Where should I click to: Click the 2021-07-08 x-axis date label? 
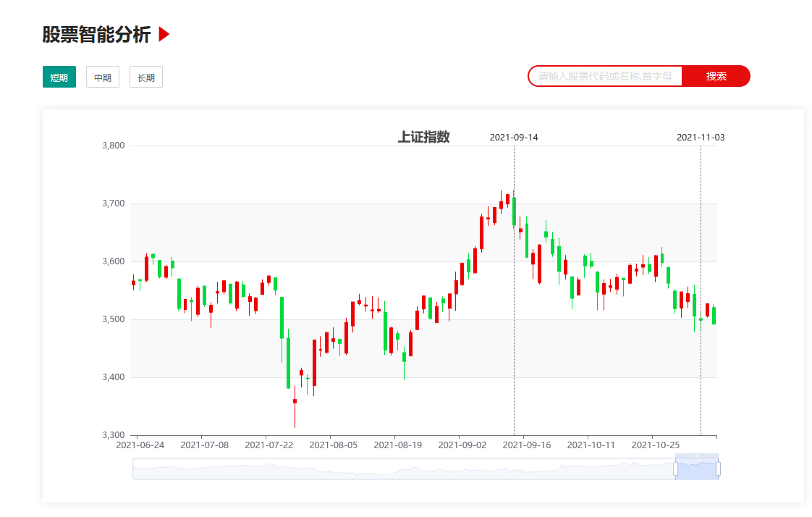pos(205,445)
